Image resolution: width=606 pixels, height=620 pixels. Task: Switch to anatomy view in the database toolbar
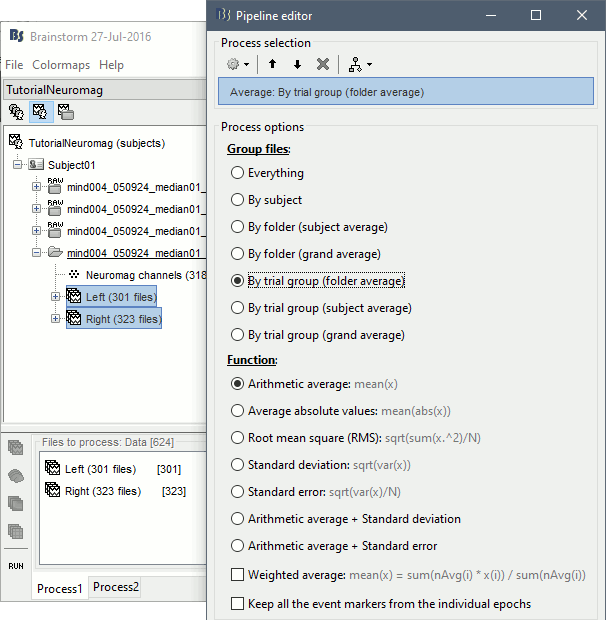pos(16,113)
